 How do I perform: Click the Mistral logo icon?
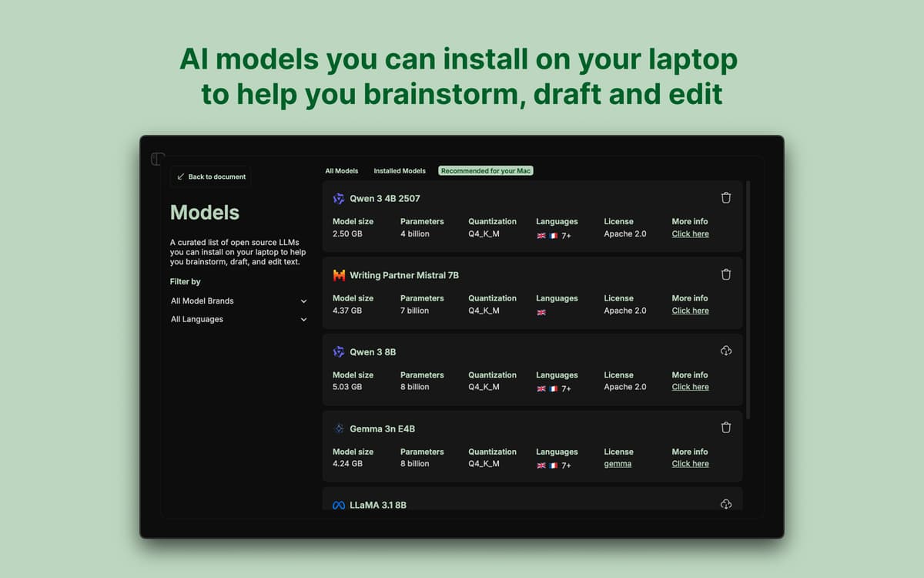(x=339, y=275)
